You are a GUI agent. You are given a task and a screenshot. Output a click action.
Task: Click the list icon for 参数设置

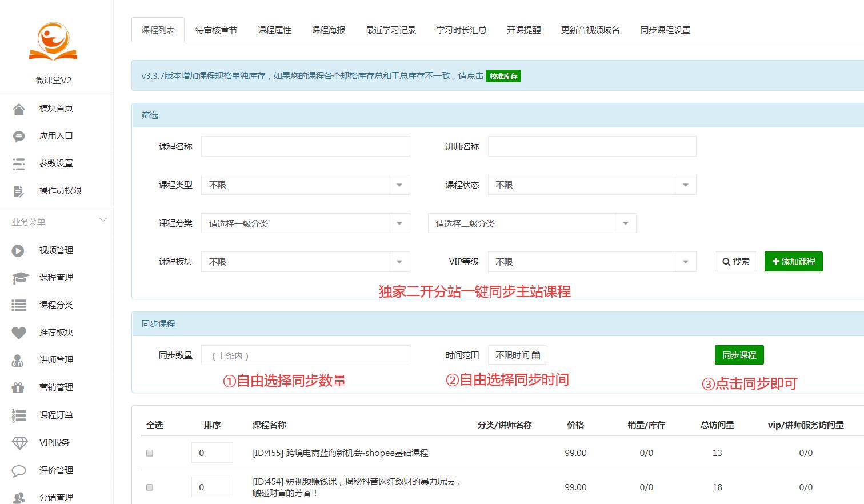click(19, 164)
